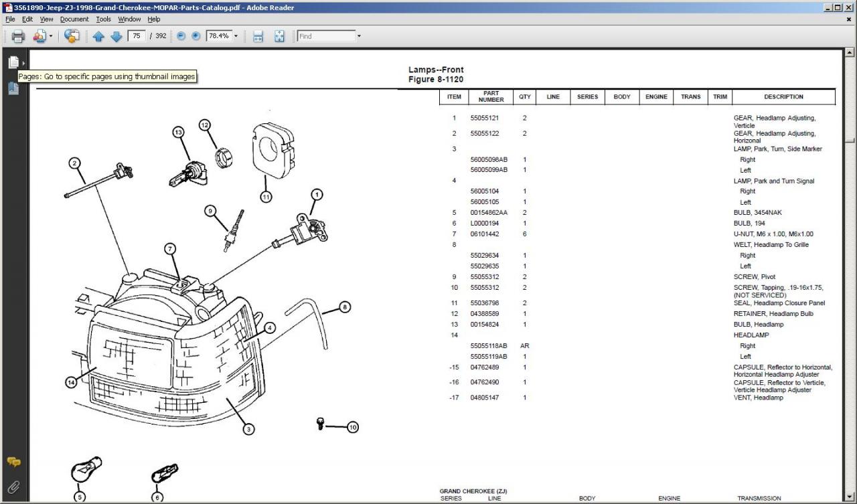857x504 pixels.
Task: Click the Zoom In plus button
Action: click(x=196, y=36)
